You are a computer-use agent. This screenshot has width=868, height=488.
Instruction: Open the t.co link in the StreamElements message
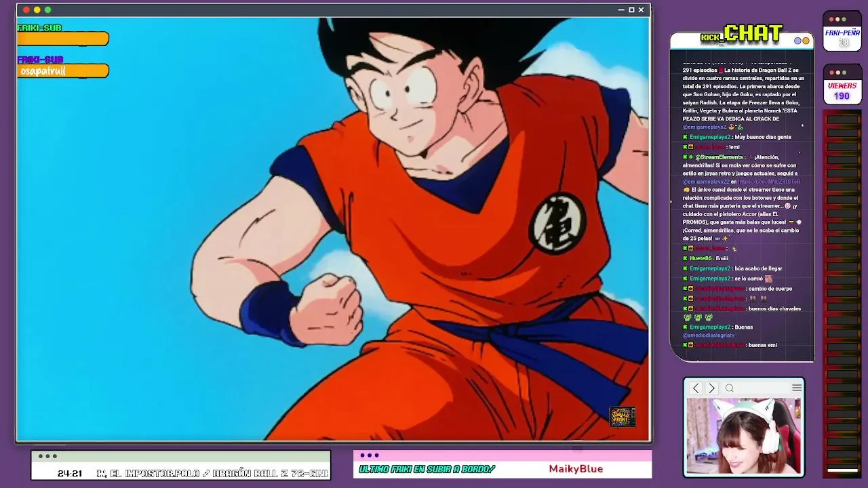click(769, 182)
